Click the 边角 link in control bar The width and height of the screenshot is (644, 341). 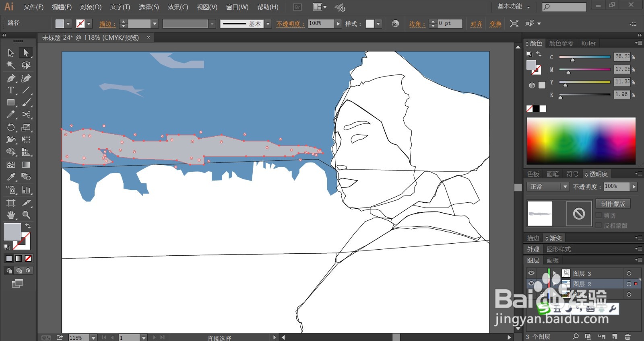(x=417, y=24)
